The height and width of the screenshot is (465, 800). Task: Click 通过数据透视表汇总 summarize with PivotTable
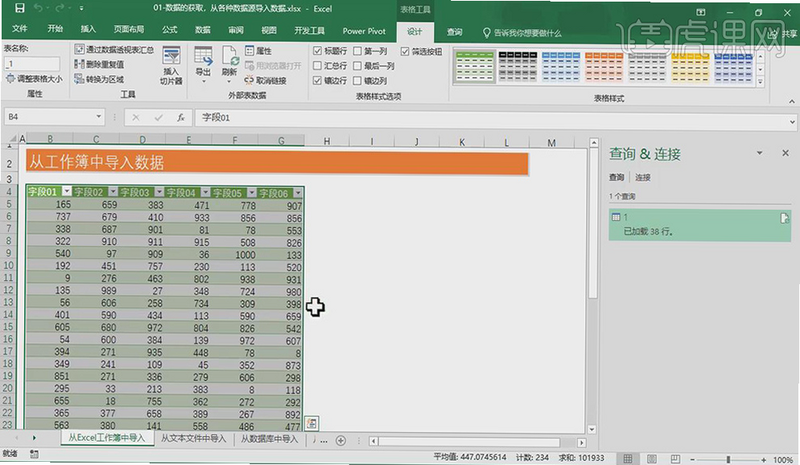(114, 50)
